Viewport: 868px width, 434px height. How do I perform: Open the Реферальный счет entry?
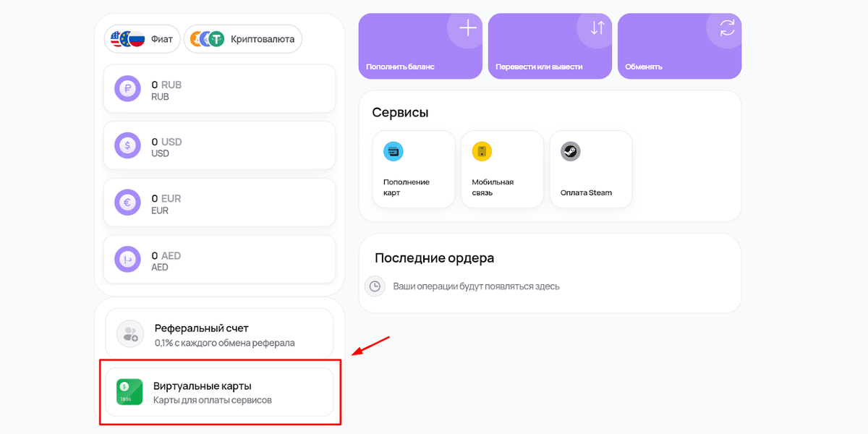pos(219,333)
